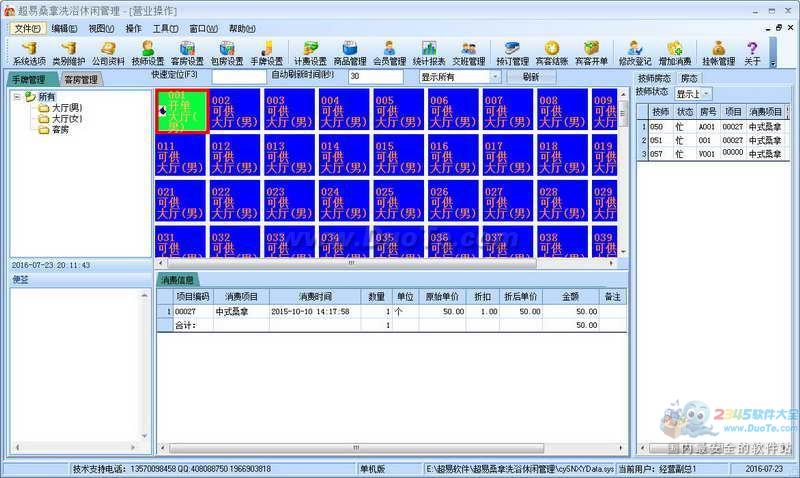Click the 金额 column header
The width and height of the screenshot is (800, 478).
(570, 296)
